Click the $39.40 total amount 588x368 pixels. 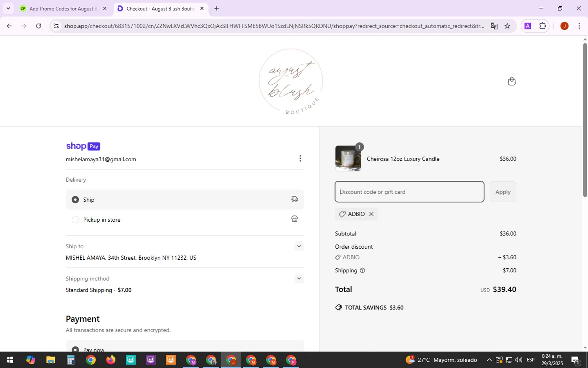pos(504,290)
